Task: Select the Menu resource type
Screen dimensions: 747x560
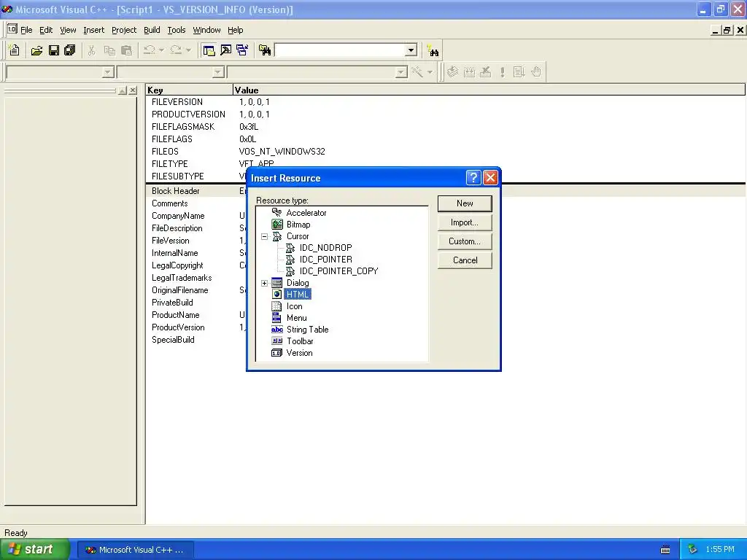Action: coord(296,318)
